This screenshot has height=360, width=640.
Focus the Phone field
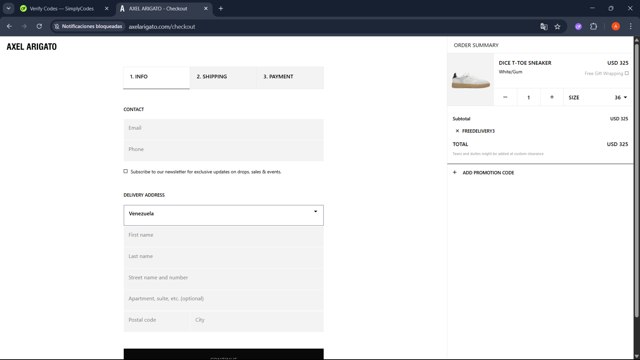coord(224,150)
